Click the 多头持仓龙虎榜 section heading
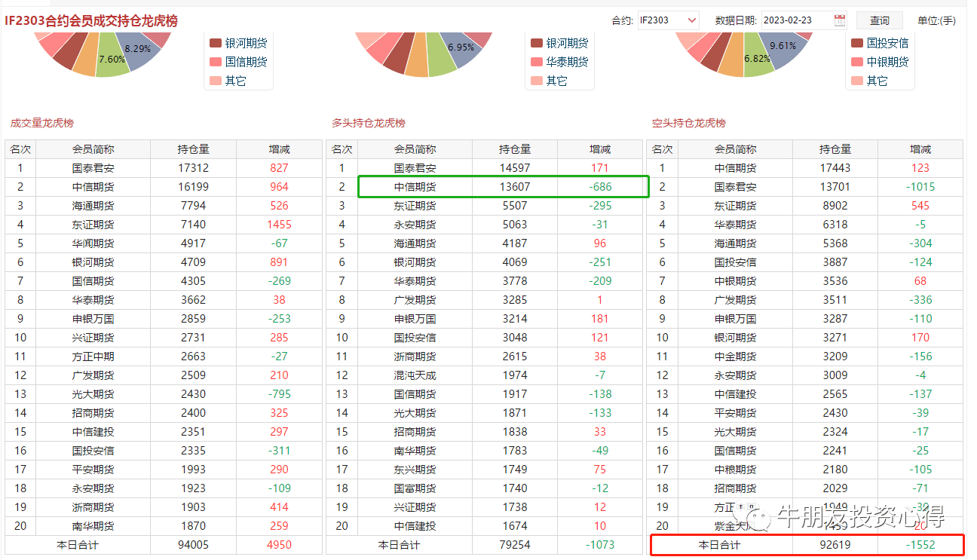Viewport: 977px width, 560px height. [369, 123]
